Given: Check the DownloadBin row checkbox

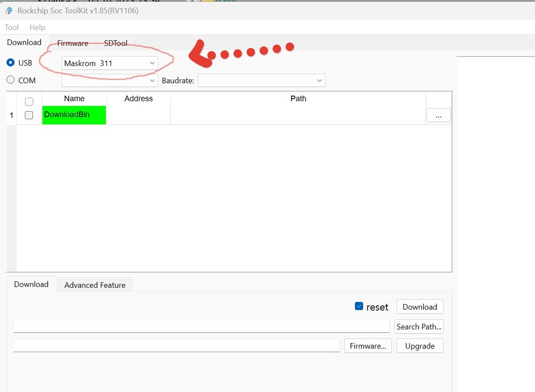Looking at the screenshot, I should (x=29, y=115).
